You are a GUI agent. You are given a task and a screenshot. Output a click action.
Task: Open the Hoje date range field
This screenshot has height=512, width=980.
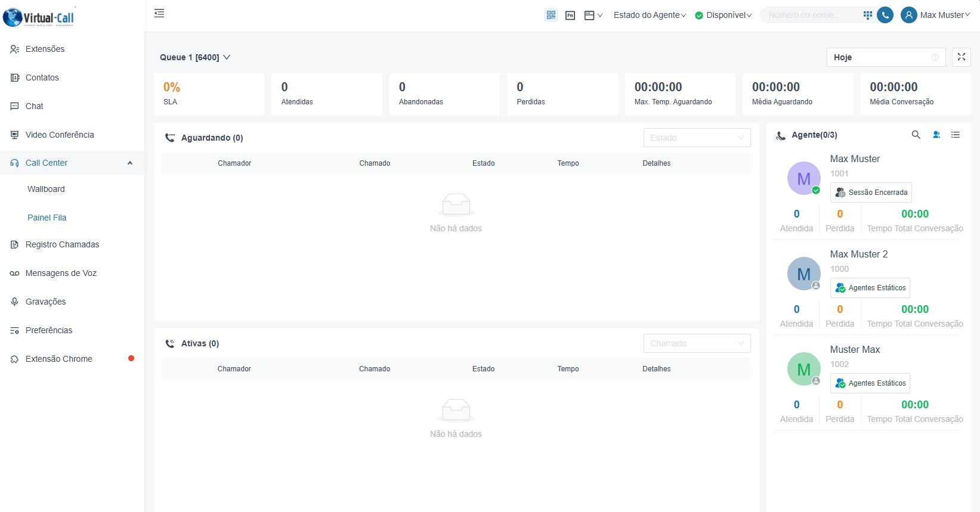[886, 57]
